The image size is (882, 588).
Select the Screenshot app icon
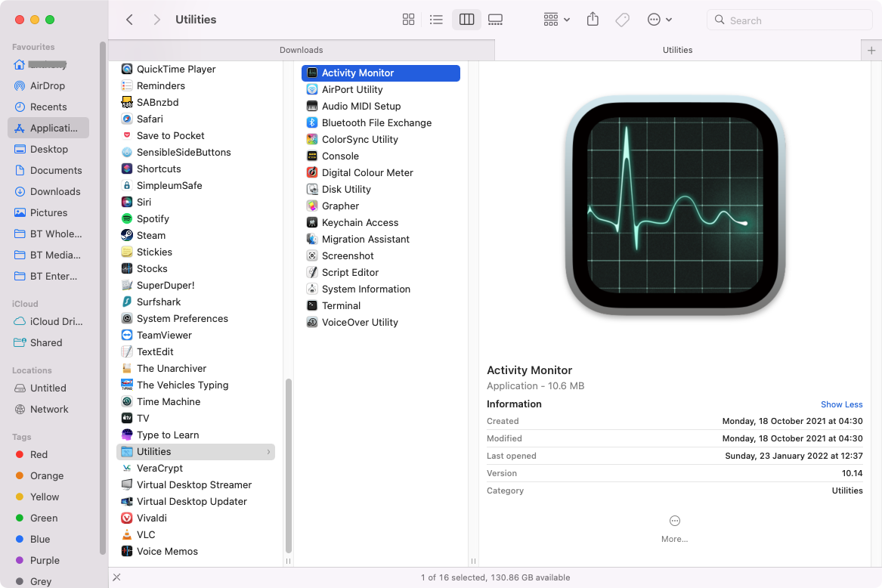(312, 256)
